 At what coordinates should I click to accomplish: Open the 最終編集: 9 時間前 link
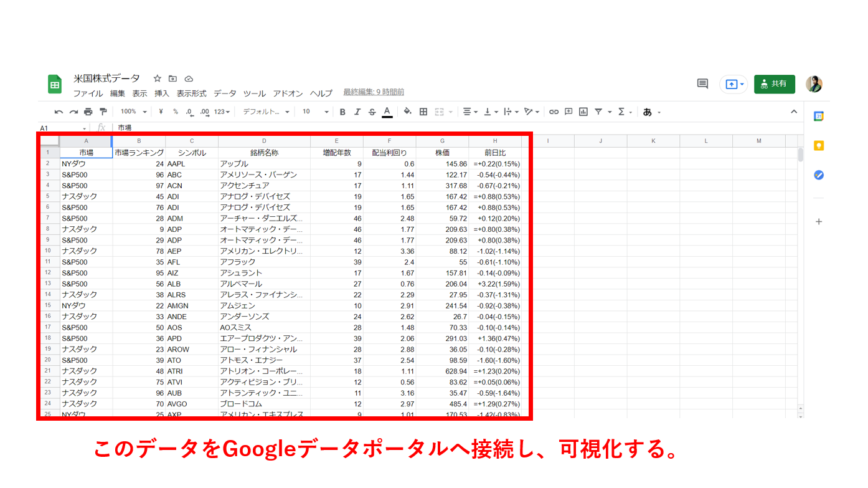coord(374,92)
